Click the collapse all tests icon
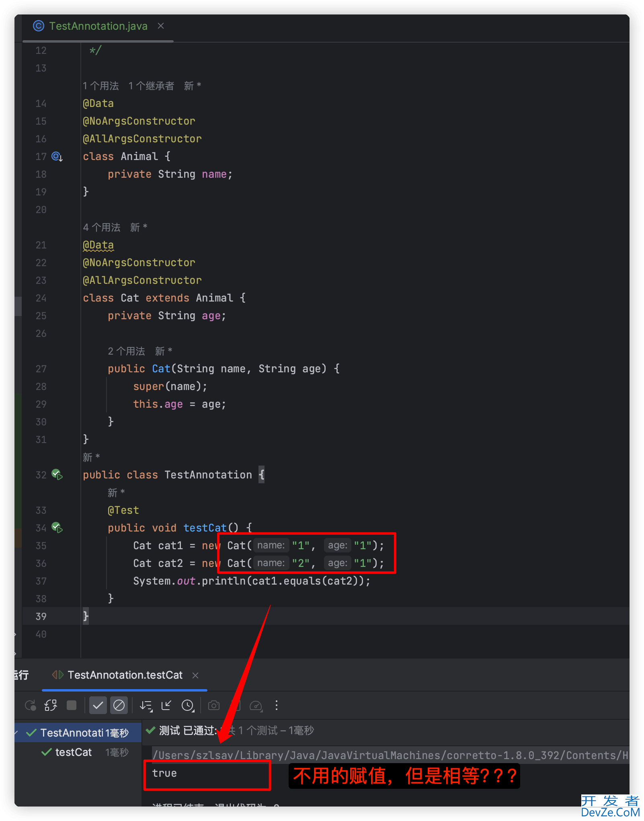Image resolution: width=644 pixels, height=821 pixels. point(166,705)
